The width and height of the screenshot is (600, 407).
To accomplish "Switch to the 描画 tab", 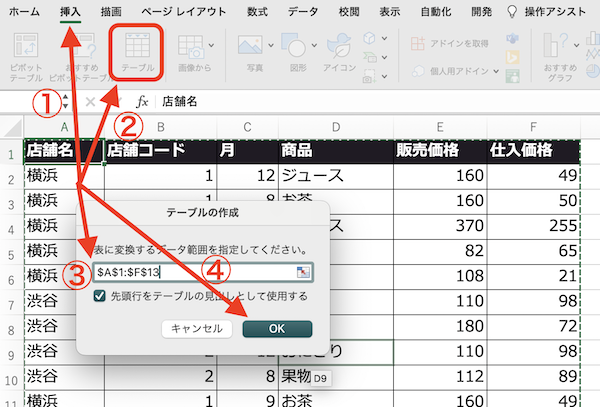I will (111, 12).
